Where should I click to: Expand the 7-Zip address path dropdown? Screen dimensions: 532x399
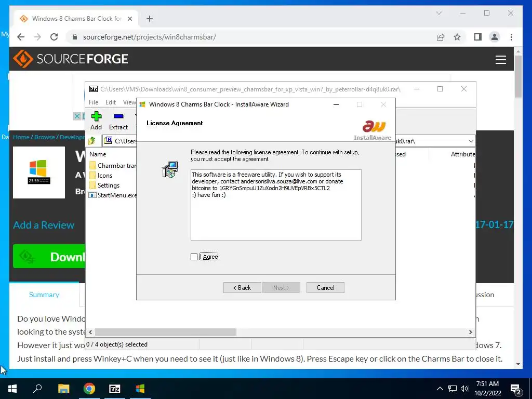pos(471,141)
